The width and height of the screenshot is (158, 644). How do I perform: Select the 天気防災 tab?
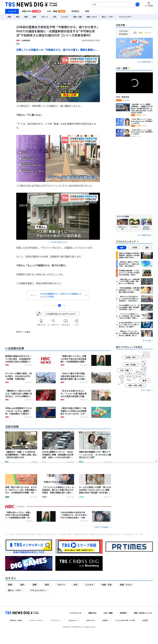[x=75, y=11]
